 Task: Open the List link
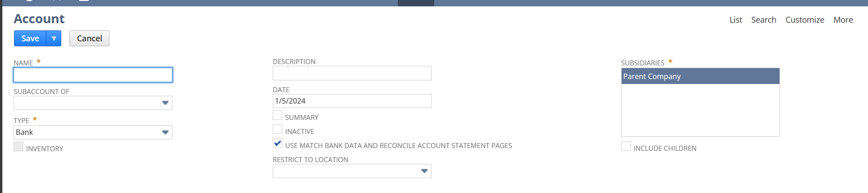(x=736, y=20)
